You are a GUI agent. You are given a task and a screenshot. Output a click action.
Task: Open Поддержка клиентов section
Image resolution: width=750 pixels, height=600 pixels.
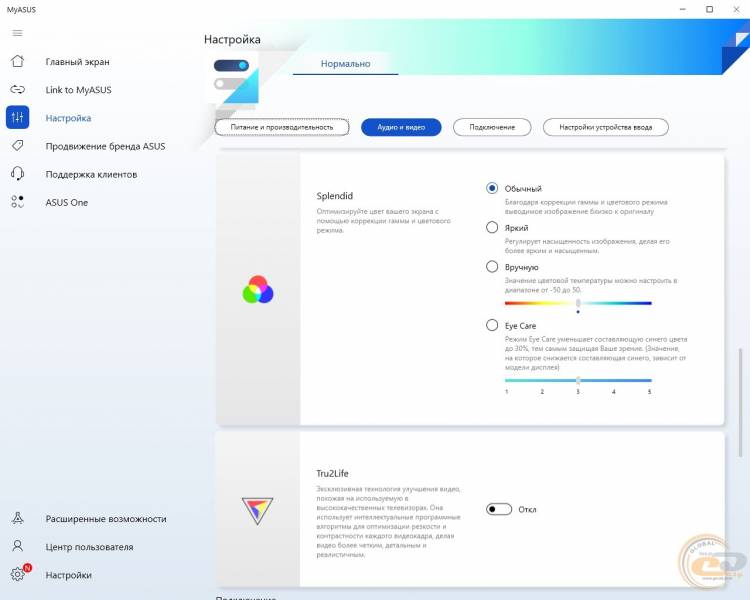pyautogui.click(x=91, y=174)
